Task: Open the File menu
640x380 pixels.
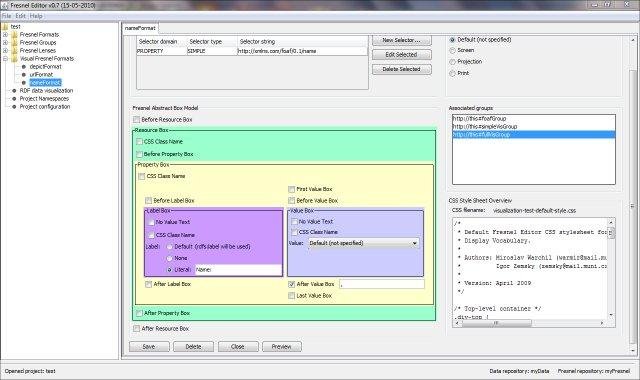Action: click(x=7, y=16)
